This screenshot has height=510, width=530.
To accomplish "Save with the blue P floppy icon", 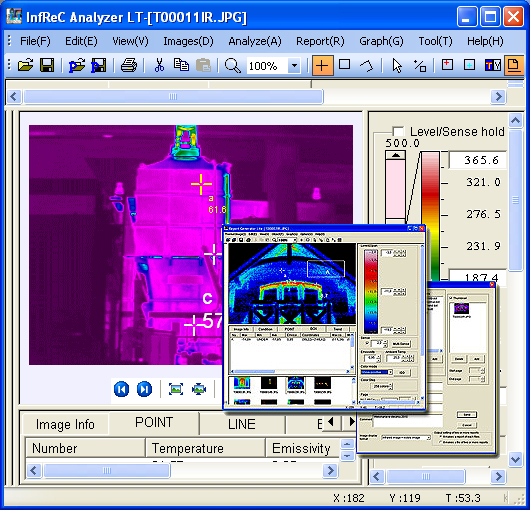I will [98, 65].
